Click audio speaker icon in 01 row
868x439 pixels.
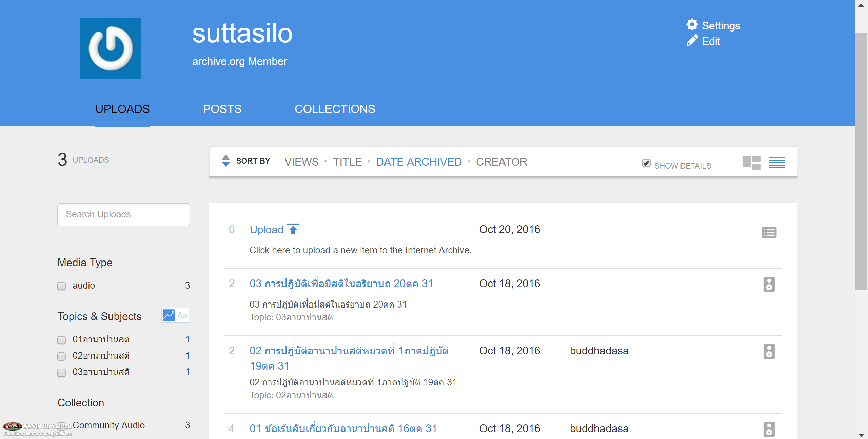pyautogui.click(x=769, y=429)
